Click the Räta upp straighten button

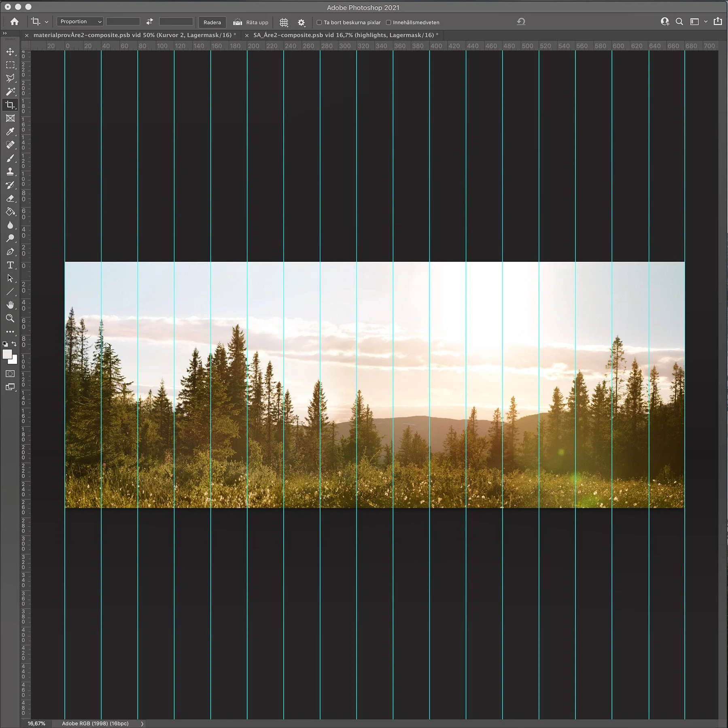pos(251,22)
